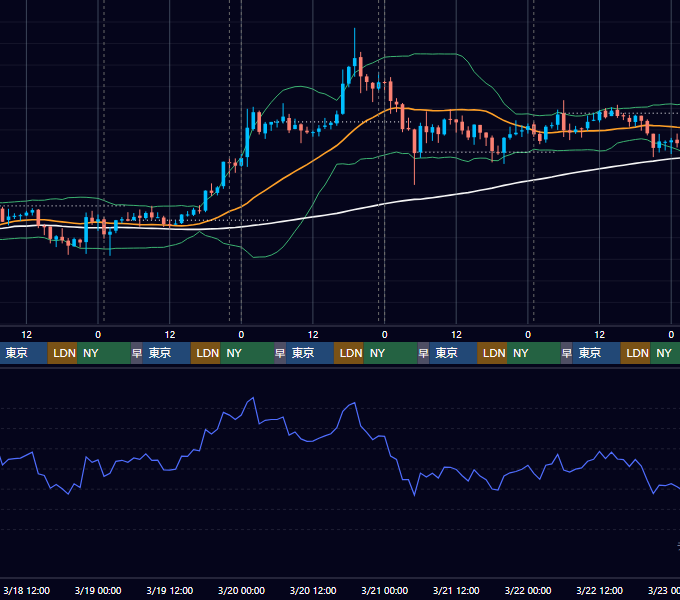The image size is (680, 600).
Task: Select the LDN session block for 3/20
Action: pos(349,353)
